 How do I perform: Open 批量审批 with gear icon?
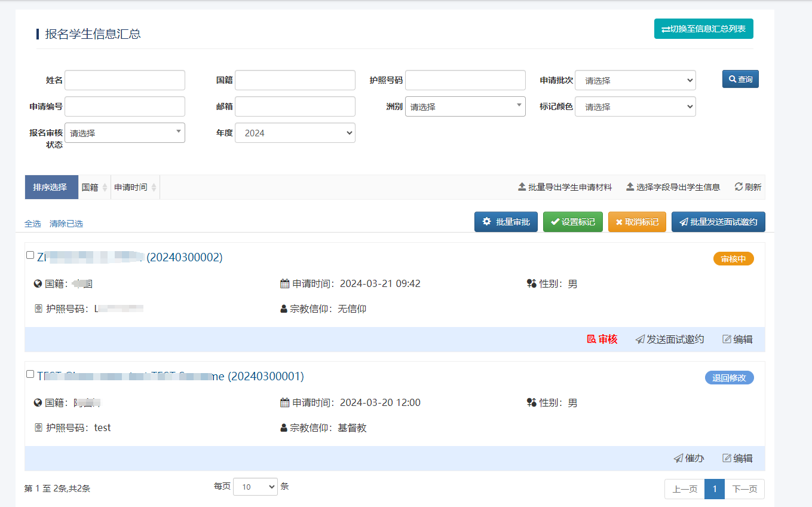point(505,222)
